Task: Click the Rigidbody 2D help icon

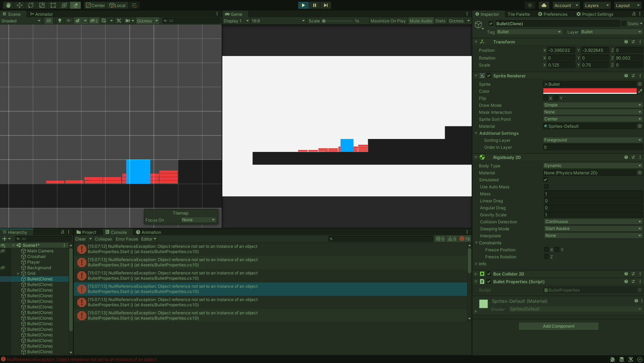Action: click(x=625, y=157)
